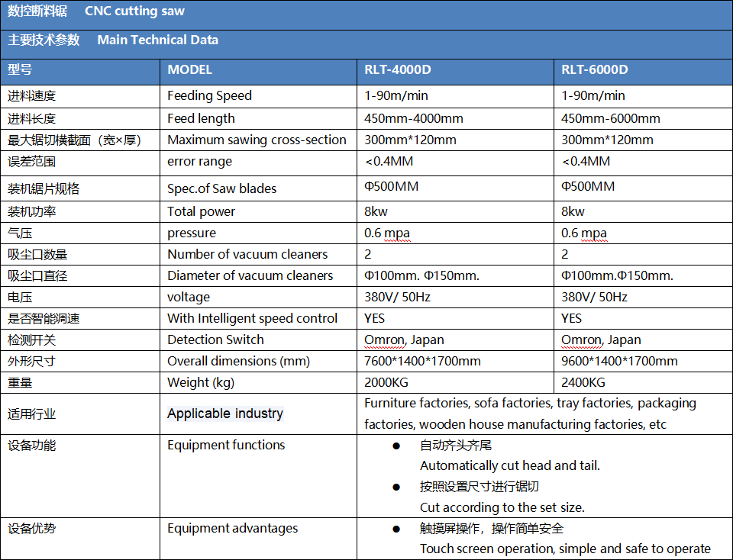Image resolution: width=733 pixels, height=560 pixels.
Task: Click the '450mm-6000mm' feed length value
Action: tap(611, 118)
